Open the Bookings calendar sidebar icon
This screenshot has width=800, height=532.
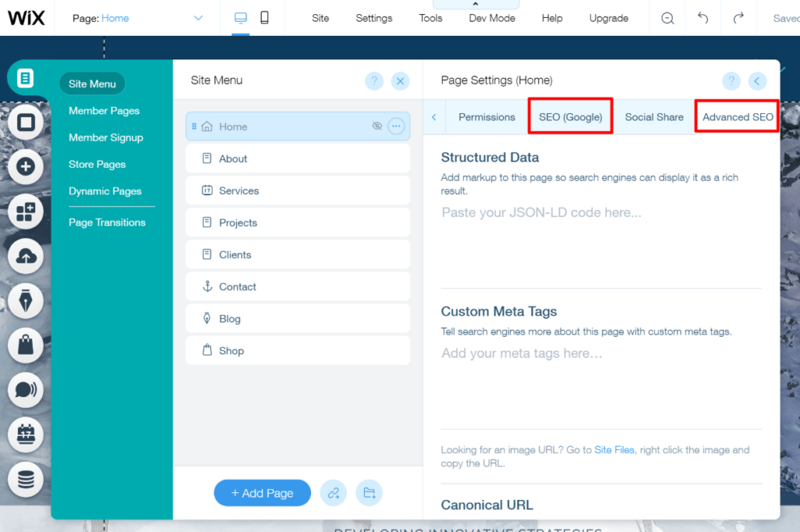coord(26,434)
